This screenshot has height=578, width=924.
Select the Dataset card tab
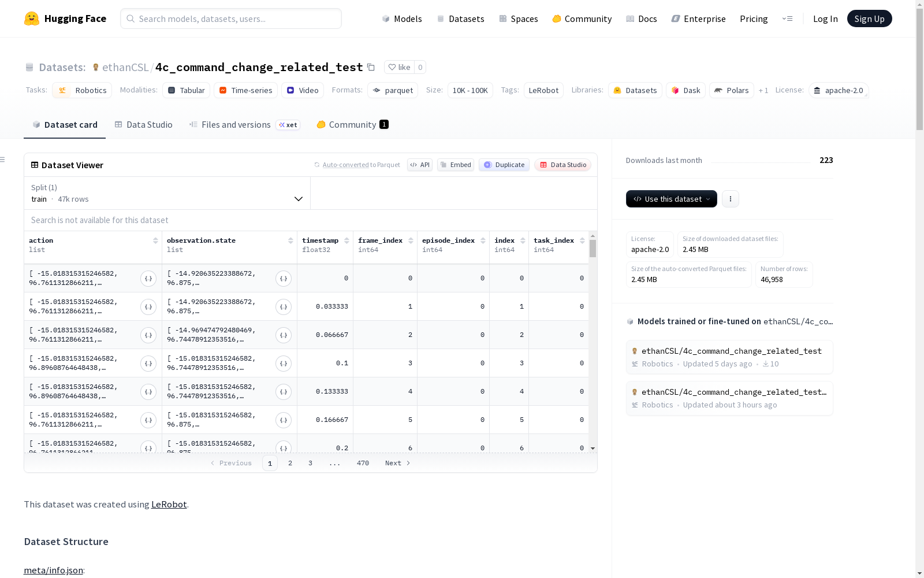[65, 125]
